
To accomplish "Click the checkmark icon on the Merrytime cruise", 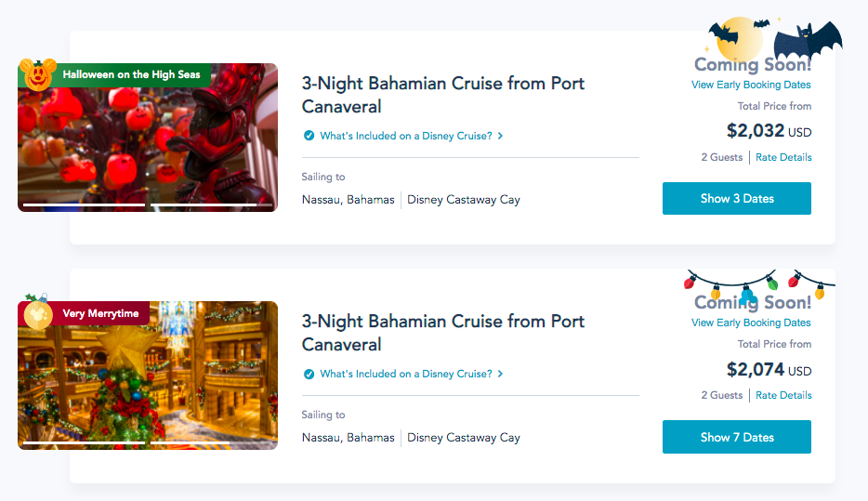I will pos(309,374).
